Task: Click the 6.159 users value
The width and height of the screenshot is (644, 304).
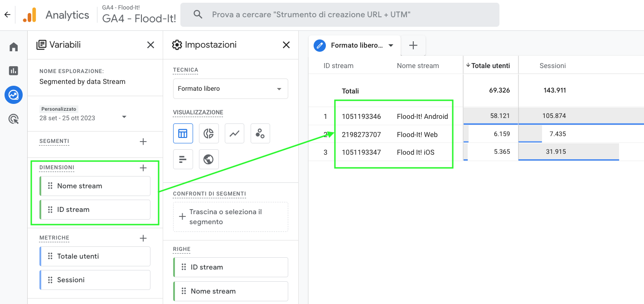Action: (502, 134)
